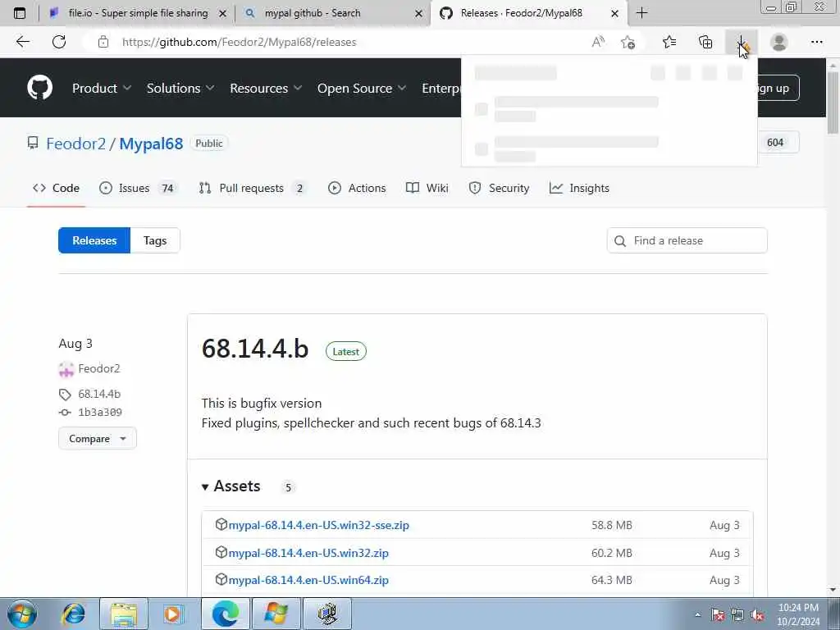Click the site lock icon
The height and width of the screenshot is (630, 840).
[103, 42]
